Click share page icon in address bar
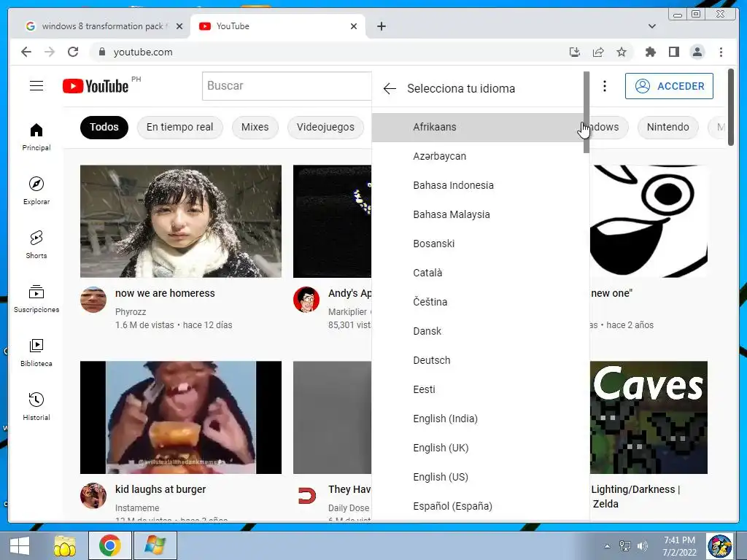 click(x=598, y=52)
